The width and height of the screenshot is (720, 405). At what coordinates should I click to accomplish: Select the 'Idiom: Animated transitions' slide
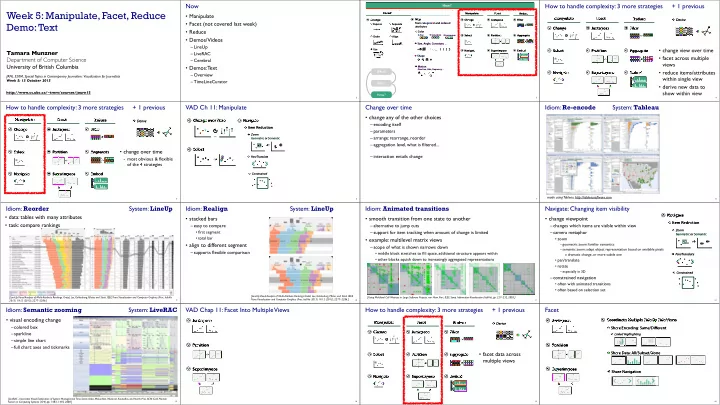pyautogui.click(x=450, y=253)
